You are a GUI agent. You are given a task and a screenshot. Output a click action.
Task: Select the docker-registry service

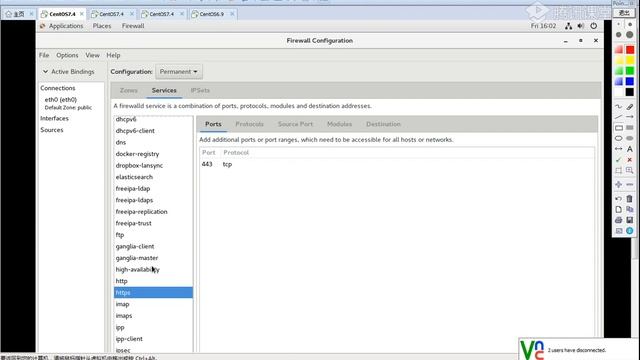click(153, 154)
